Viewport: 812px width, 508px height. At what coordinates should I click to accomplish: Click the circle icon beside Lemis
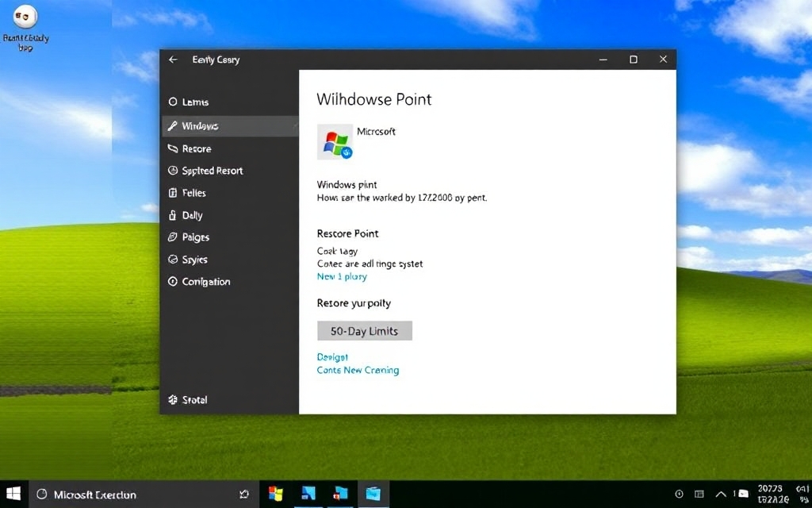(173, 102)
